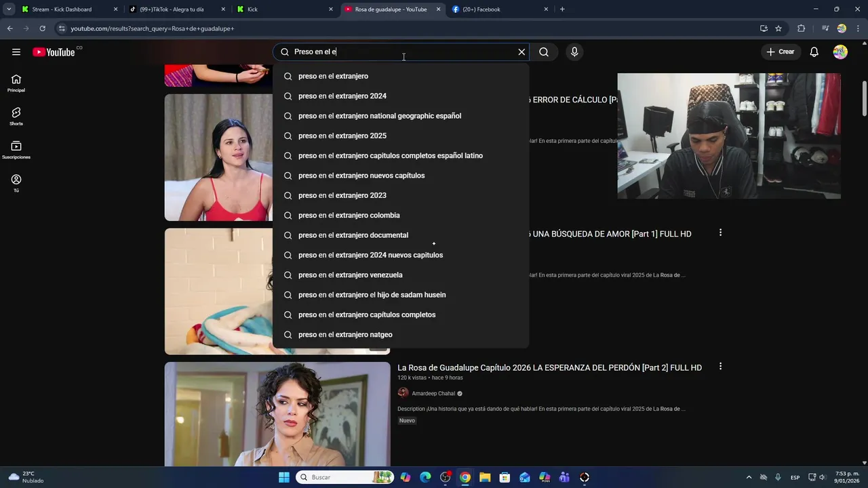Viewport: 868px width, 488px height.
Task: Open Shorts in the sidebar
Action: [16, 117]
